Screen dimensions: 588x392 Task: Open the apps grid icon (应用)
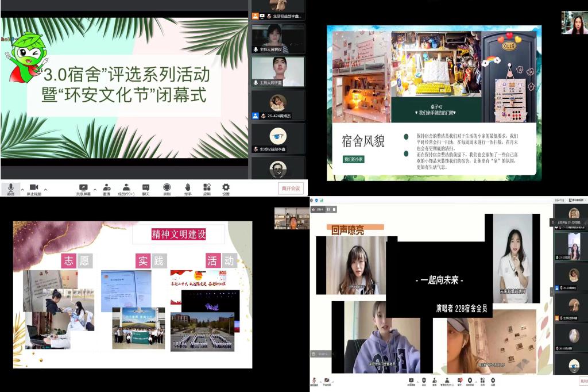tap(206, 188)
